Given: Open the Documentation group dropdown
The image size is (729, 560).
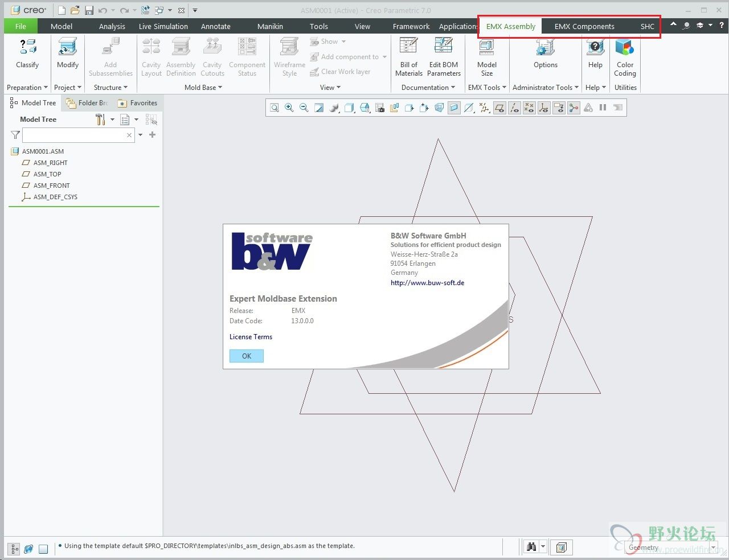Looking at the screenshot, I should [428, 88].
